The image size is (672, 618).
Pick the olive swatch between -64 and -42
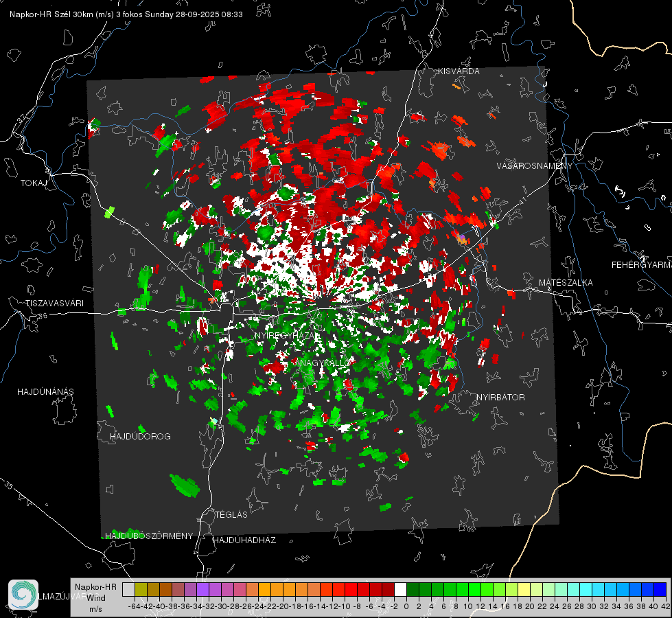point(141,589)
